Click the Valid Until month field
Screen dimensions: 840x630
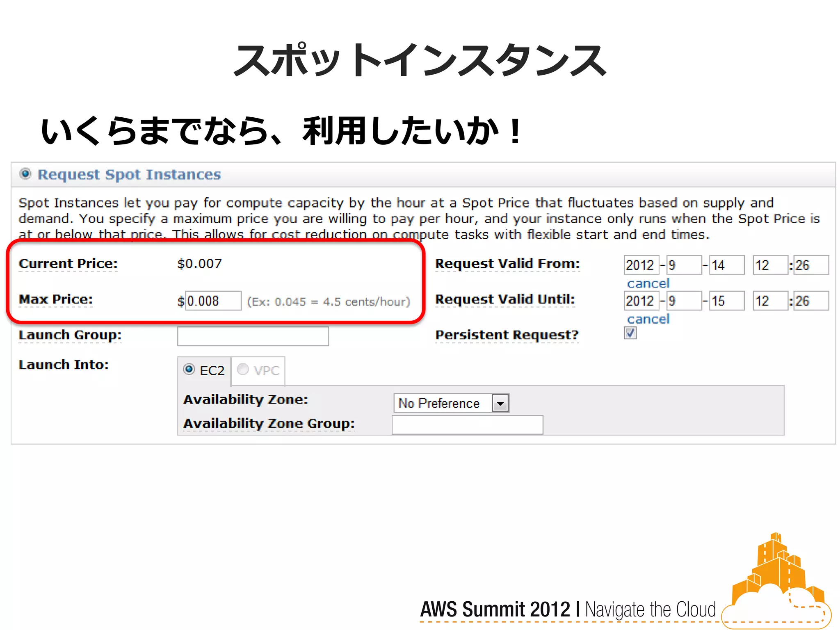(684, 301)
